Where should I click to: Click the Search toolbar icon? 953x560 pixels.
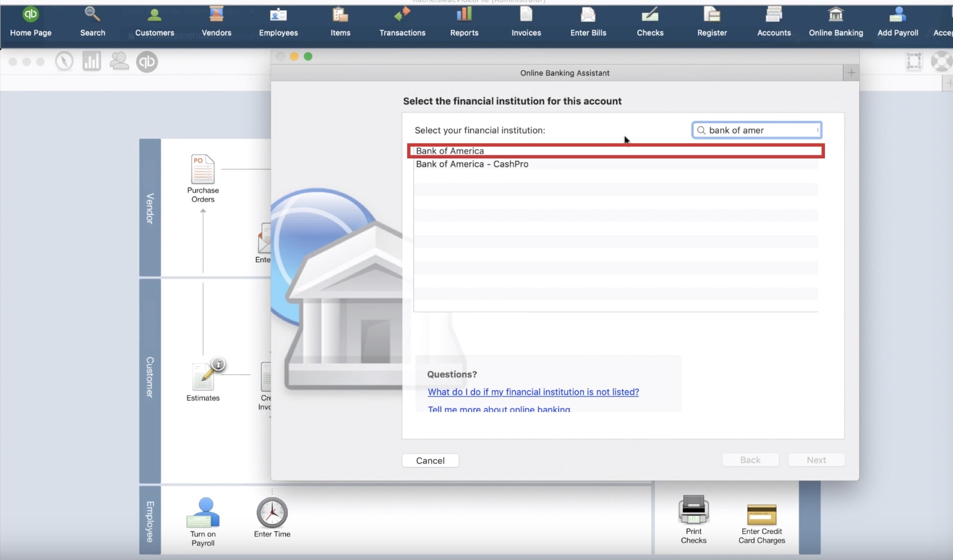click(x=92, y=22)
